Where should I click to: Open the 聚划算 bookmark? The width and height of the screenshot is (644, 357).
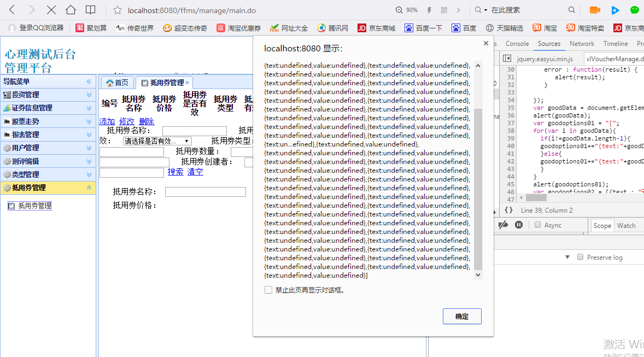pyautogui.click(x=91, y=28)
